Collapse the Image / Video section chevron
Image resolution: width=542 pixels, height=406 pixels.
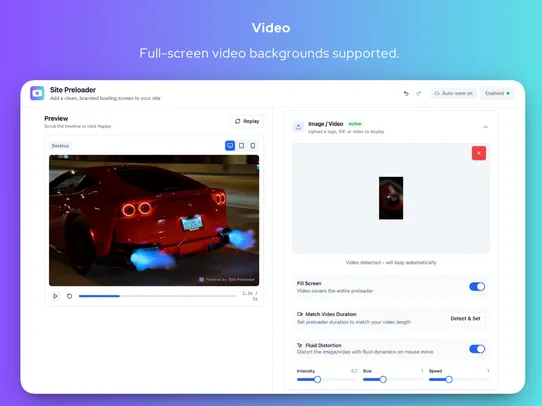pyautogui.click(x=486, y=127)
